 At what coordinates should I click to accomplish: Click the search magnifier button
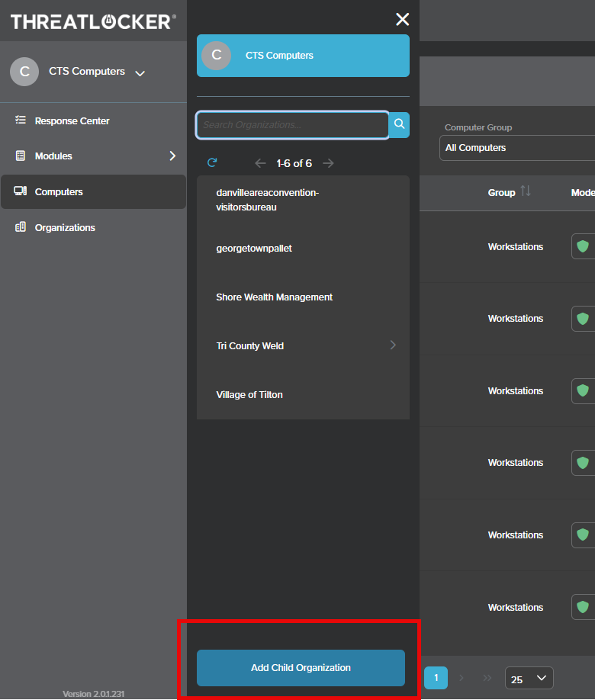pos(399,124)
